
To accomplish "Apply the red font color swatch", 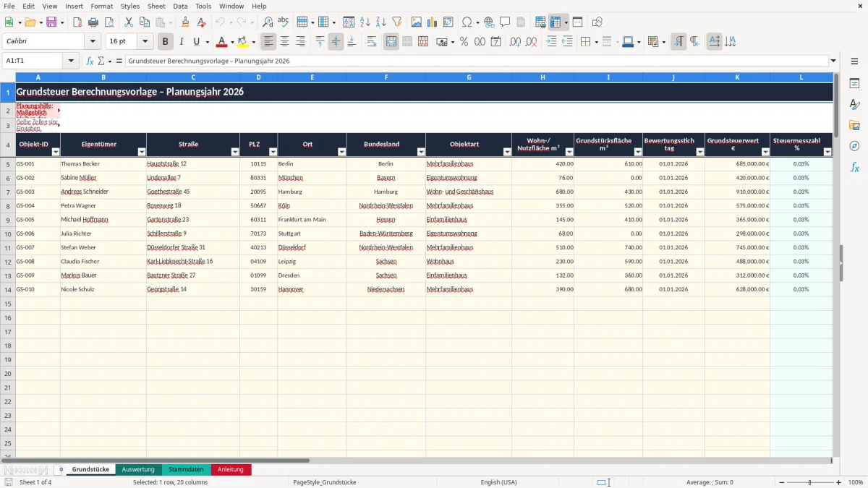I will 222,42.
